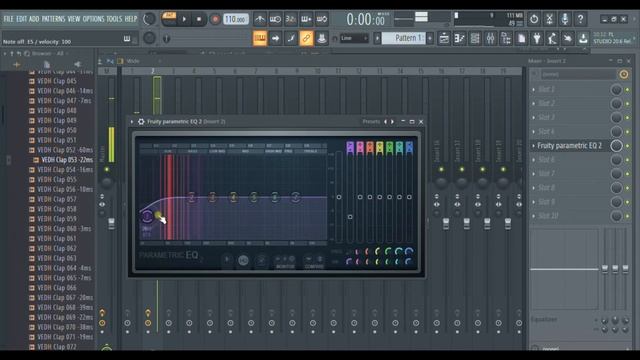Image resolution: width=640 pixels, height=360 pixels.
Task: Open EQ plugin menu arrow left of gear
Action: coord(132,122)
